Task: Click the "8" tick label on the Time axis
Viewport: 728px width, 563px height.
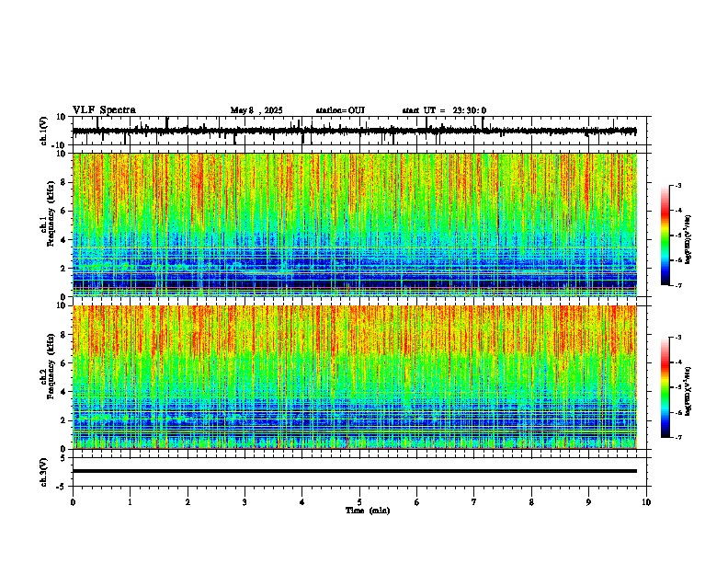Action: click(x=531, y=502)
